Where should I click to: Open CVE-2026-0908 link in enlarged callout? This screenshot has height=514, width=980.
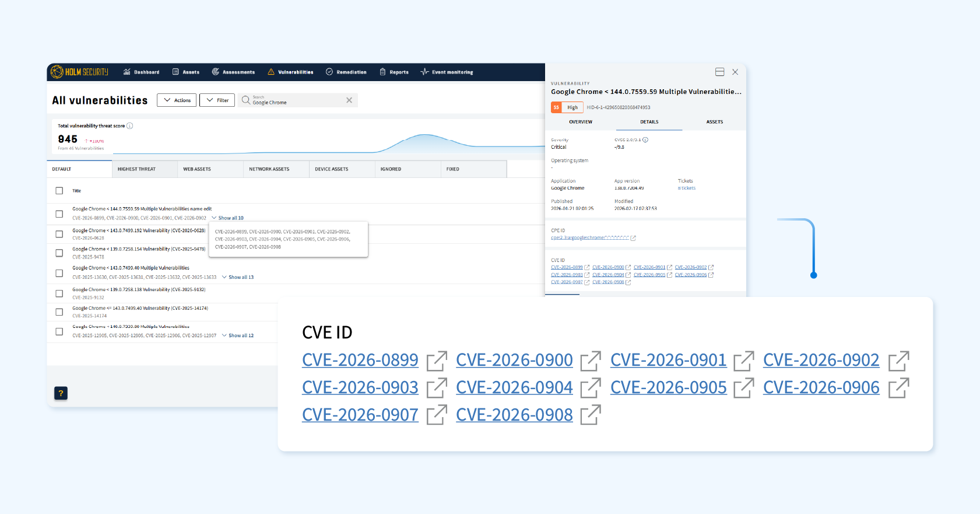pos(514,415)
